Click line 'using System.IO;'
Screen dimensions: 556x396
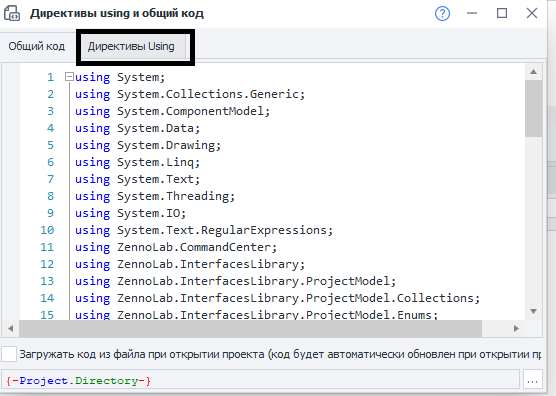pyautogui.click(x=130, y=213)
